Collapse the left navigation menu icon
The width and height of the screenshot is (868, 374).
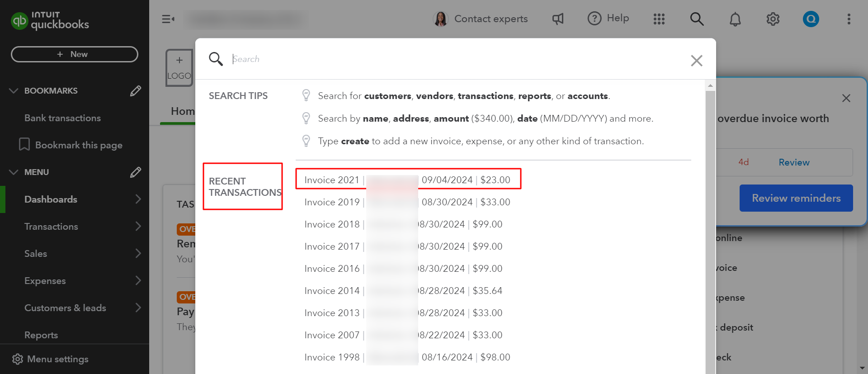coord(168,19)
